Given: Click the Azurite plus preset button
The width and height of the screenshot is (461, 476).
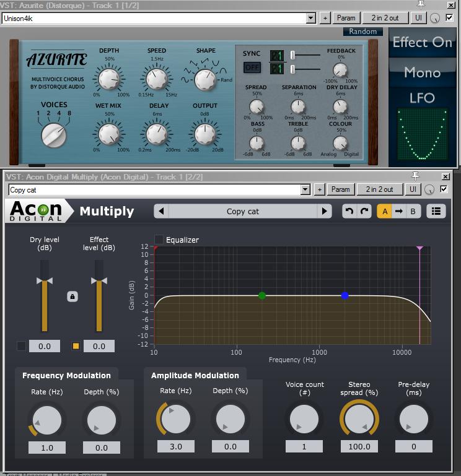Looking at the screenshot, I should pyautogui.click(x=325, y=18).
